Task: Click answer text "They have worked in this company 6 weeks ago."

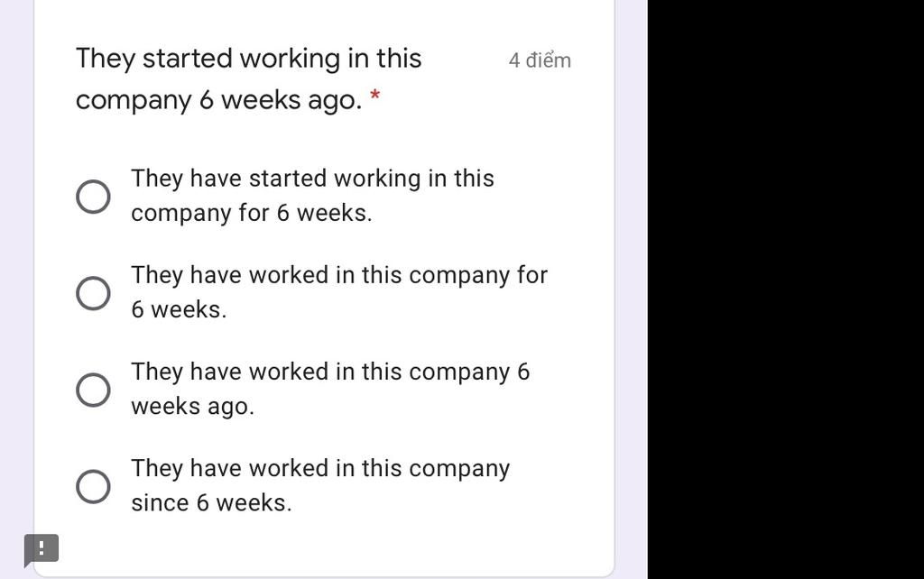Action: click(x=329, y=389)
